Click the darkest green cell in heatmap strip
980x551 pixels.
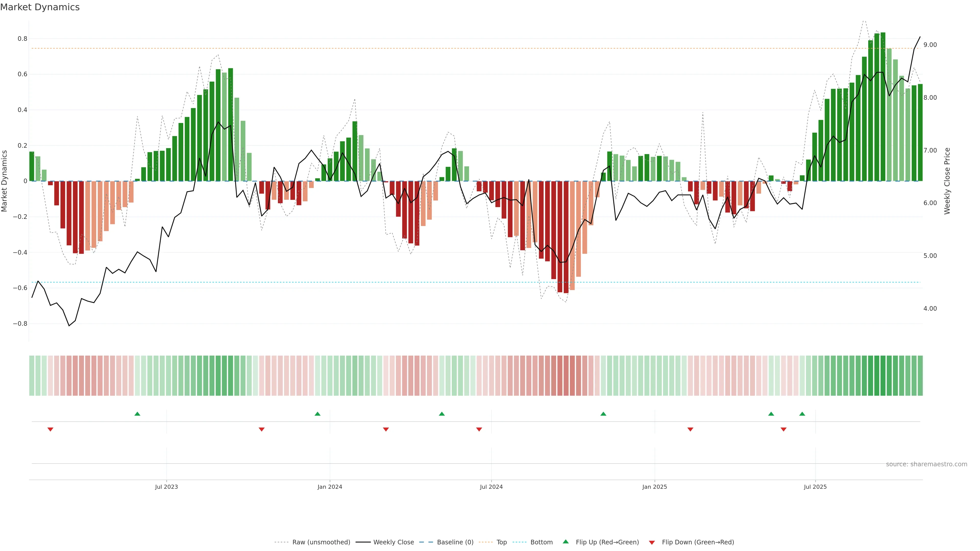[883, 376]
